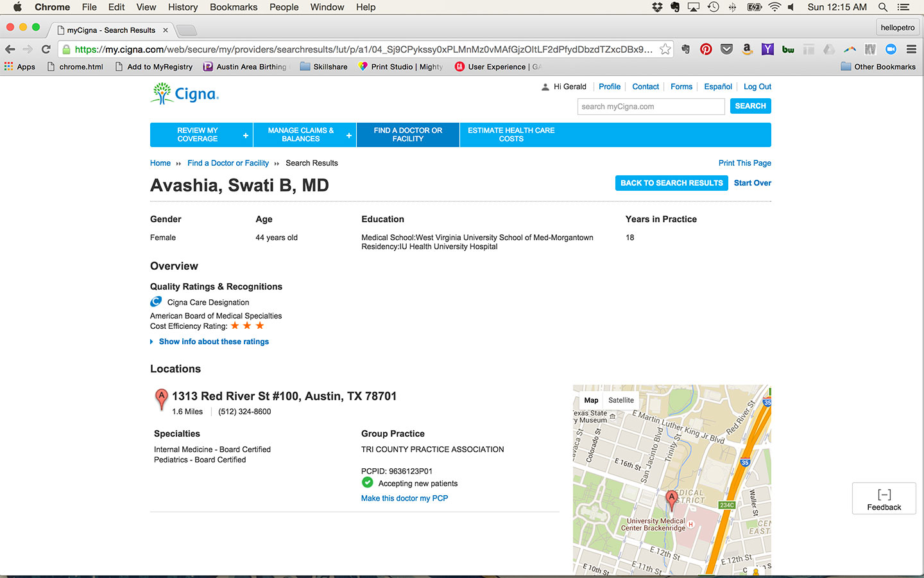The width and height of the screenshot is (924, 578).
Task: Open a new tab
Action: tap(186, 30)
